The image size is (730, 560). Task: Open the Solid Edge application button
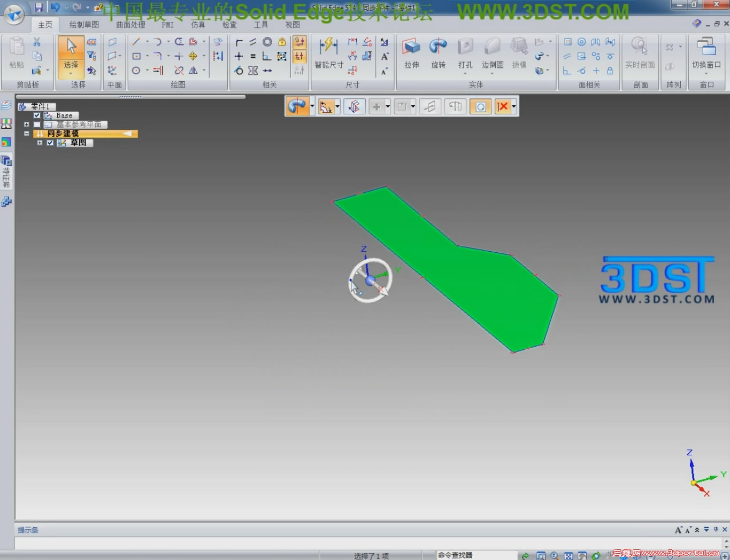(x=14, y=14)
